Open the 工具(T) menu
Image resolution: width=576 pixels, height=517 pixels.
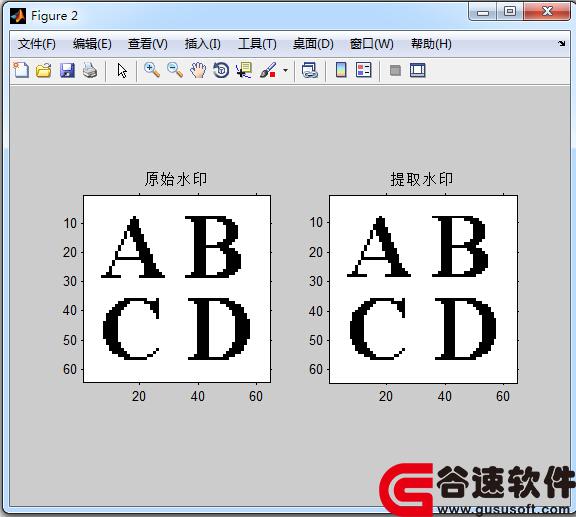pyautogui.click(x=257, y=44)
